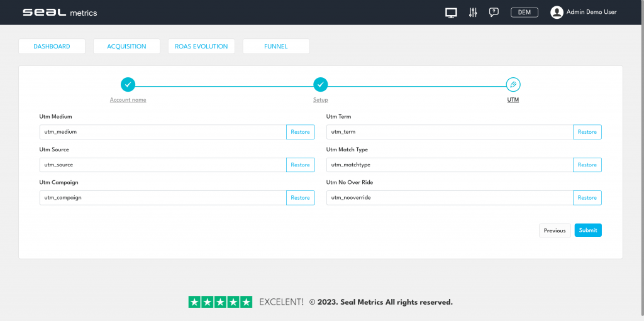
Task: Click the Setup step checkmark circle
Action: [320, 84]
